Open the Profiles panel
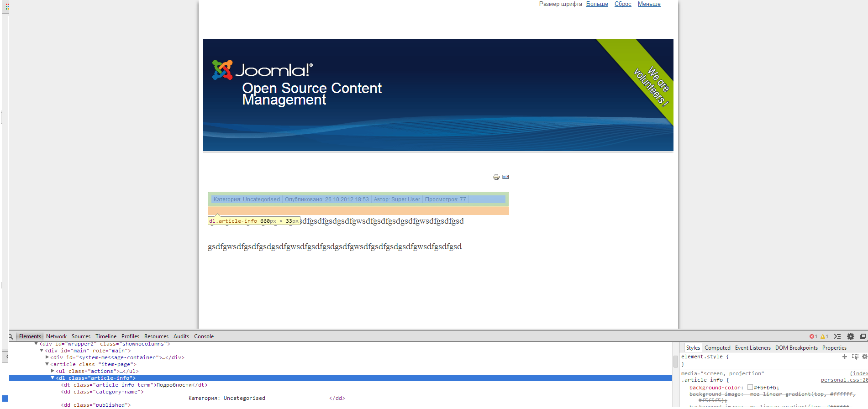The image size is (868, 409). tap(130, 336)
